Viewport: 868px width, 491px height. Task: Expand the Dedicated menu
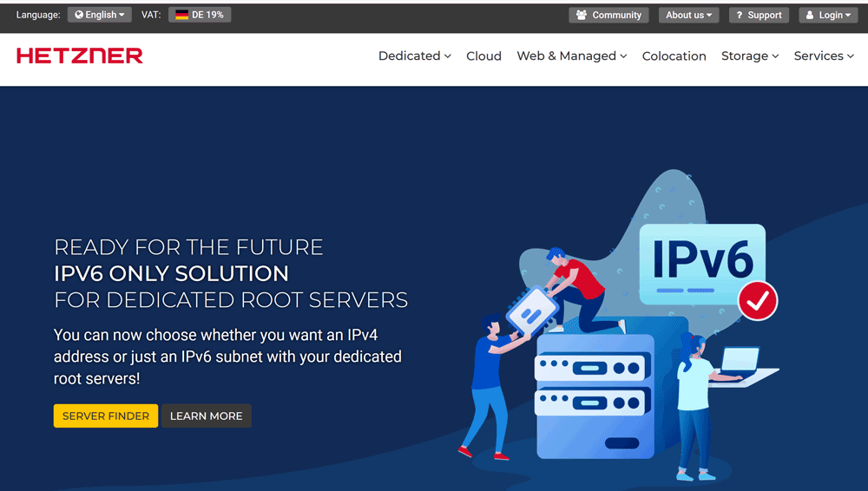[x=415, y=56]
